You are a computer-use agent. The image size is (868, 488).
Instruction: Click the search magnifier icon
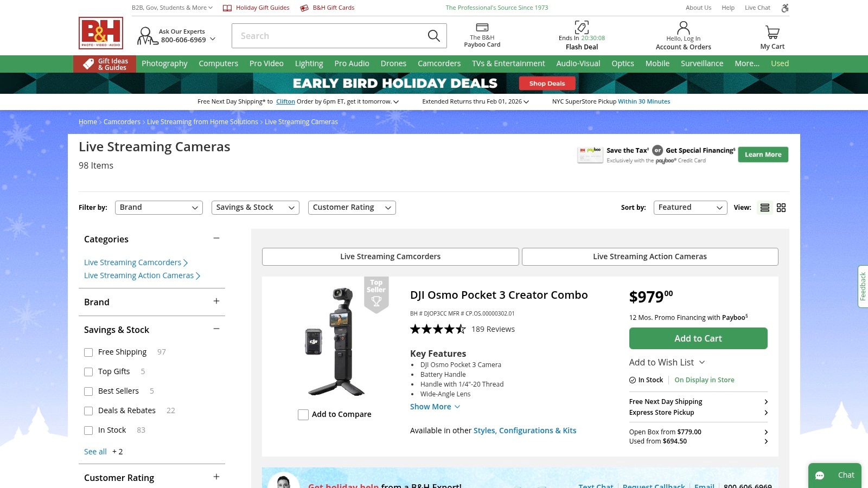(433, 36)
